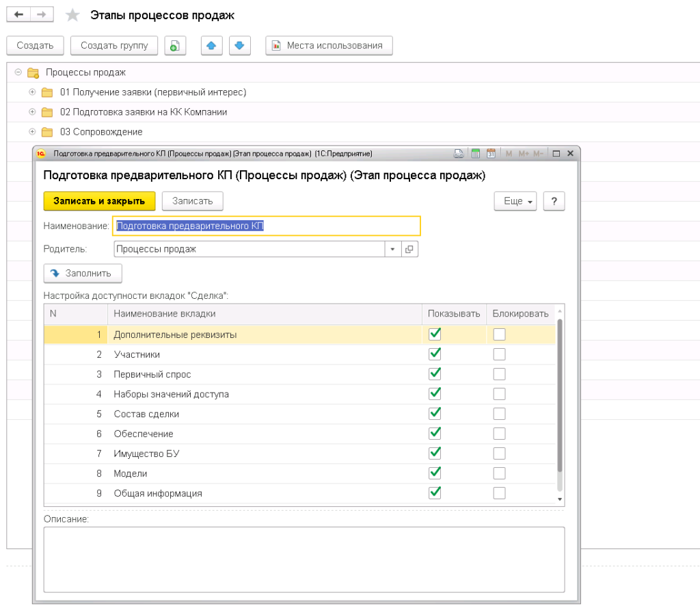The width and height of the screenshot is (700, 608).
Task: Collapse the Процессы продаж root folder
Action: pyautogui.click(x=18, y=72)
